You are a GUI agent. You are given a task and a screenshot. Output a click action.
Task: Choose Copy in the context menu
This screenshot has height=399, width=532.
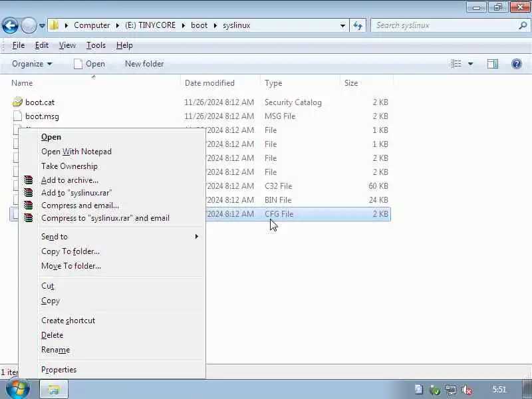click(51, 301)
